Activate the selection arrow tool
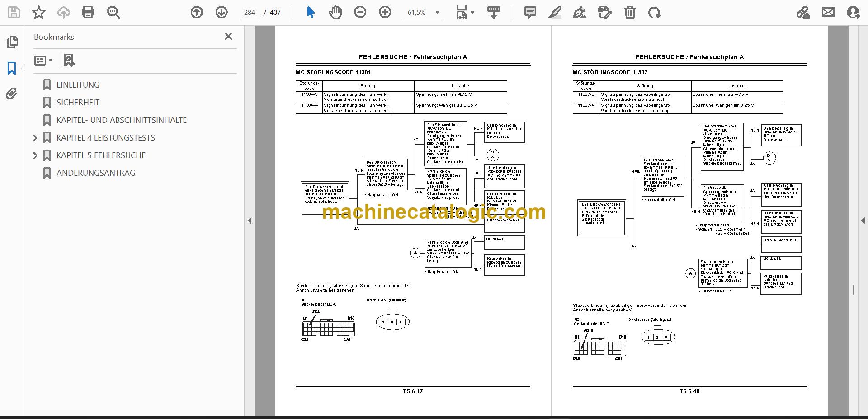 [x=311, y=12]
